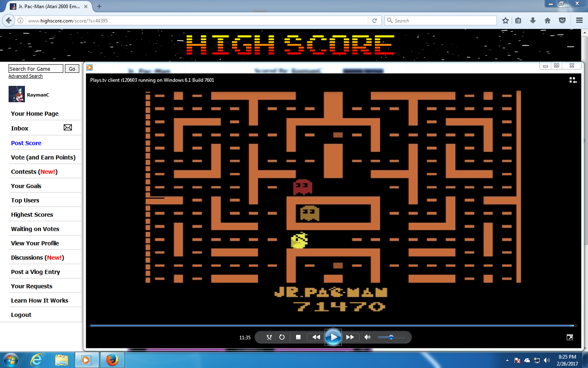Stop the video playback
The image size is (588, 368).
298,337
